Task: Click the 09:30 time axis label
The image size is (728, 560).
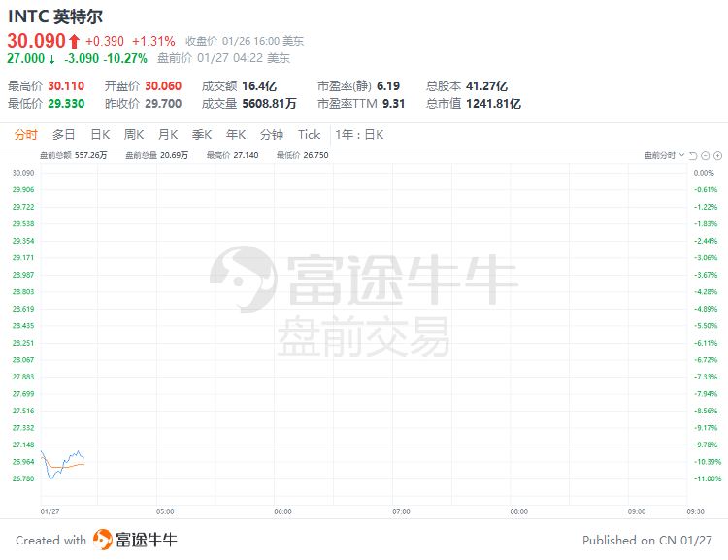Action: coord(696,511)
